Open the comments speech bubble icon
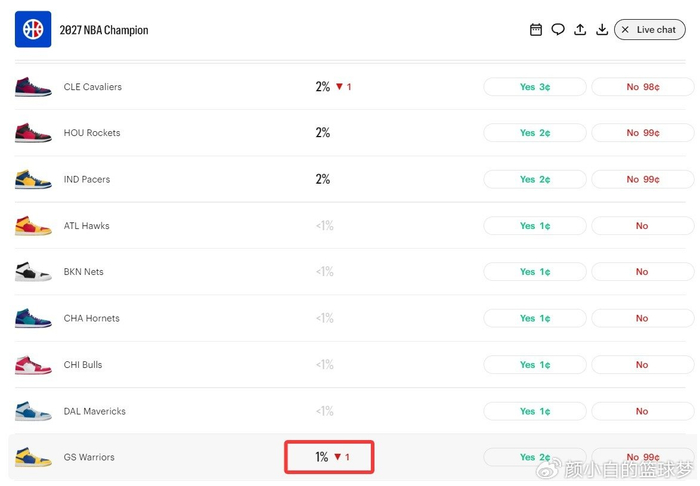Viewport: 700px width, 486px height. (558, 30)
